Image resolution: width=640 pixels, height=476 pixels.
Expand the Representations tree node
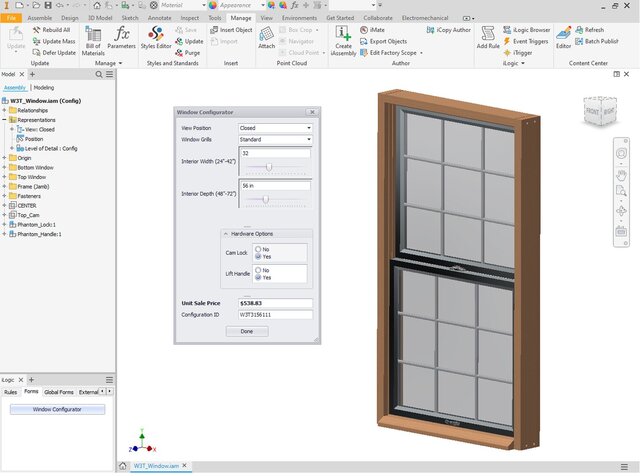[x=4, y=120]
